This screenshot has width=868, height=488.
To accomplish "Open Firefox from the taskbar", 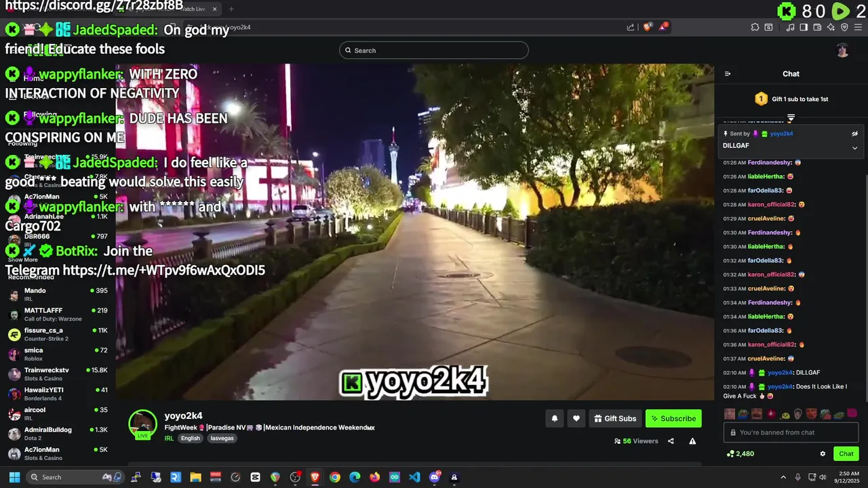I will 375,477.
